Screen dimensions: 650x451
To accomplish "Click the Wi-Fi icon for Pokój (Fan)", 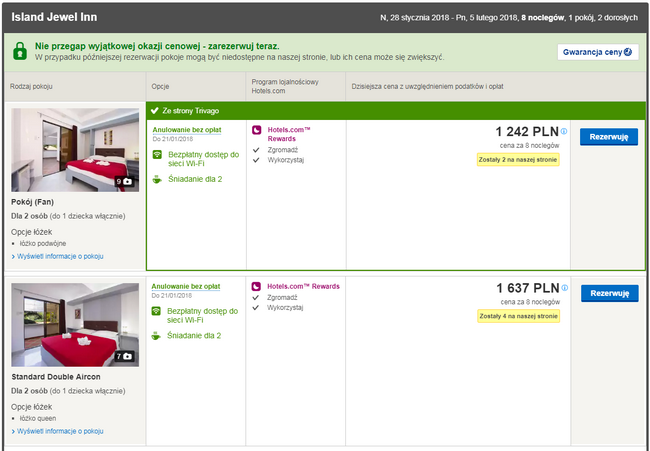I will 157,158.
